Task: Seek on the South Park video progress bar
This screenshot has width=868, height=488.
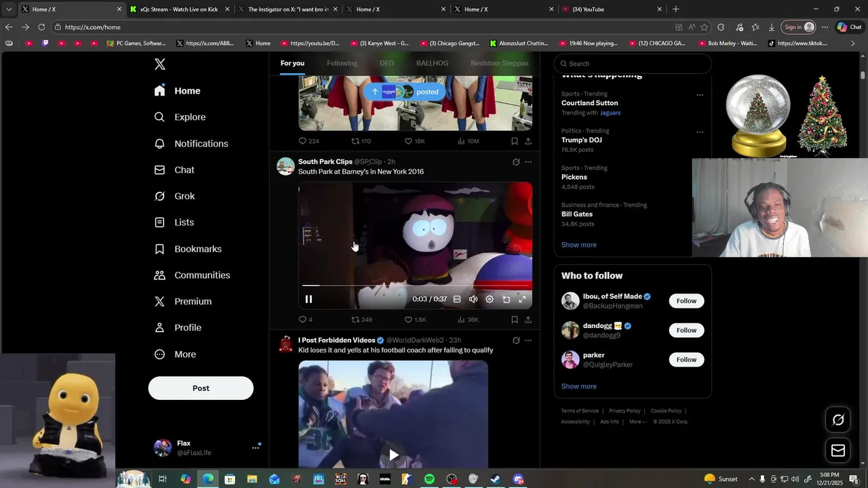Action: coord(415,285)
